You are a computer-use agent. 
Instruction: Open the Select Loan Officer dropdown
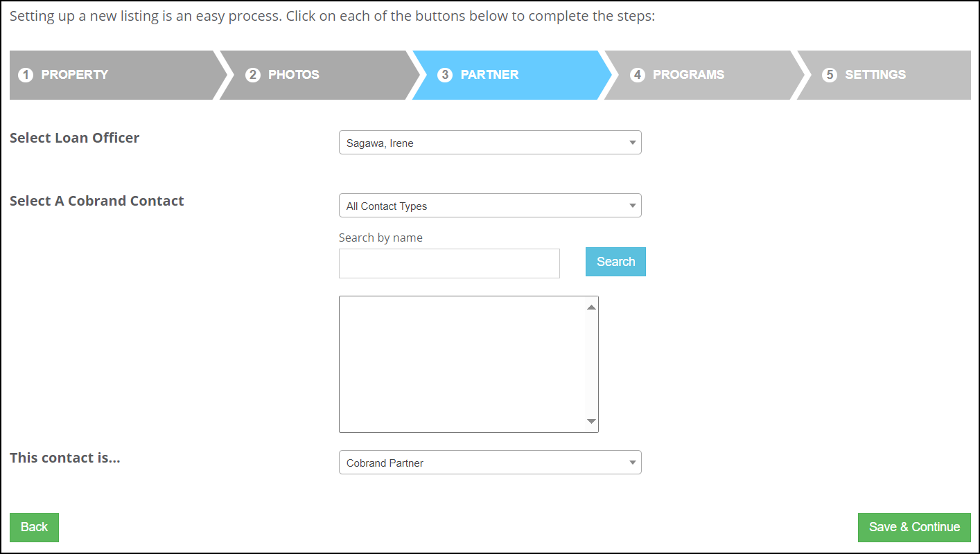(x=490, y=143)
